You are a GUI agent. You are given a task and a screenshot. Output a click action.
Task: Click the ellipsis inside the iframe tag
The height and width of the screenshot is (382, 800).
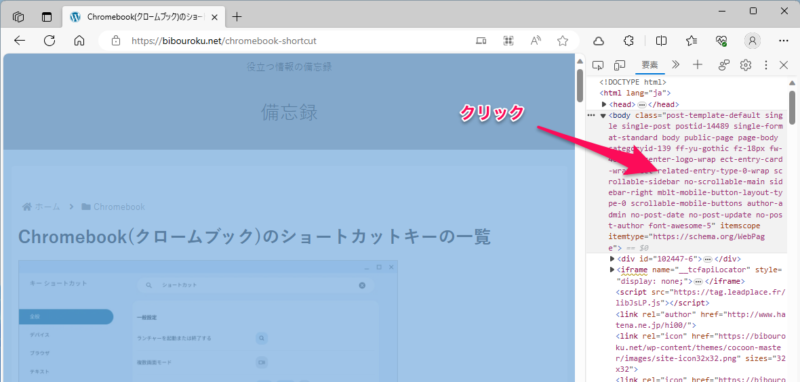[x=698, y=282]
